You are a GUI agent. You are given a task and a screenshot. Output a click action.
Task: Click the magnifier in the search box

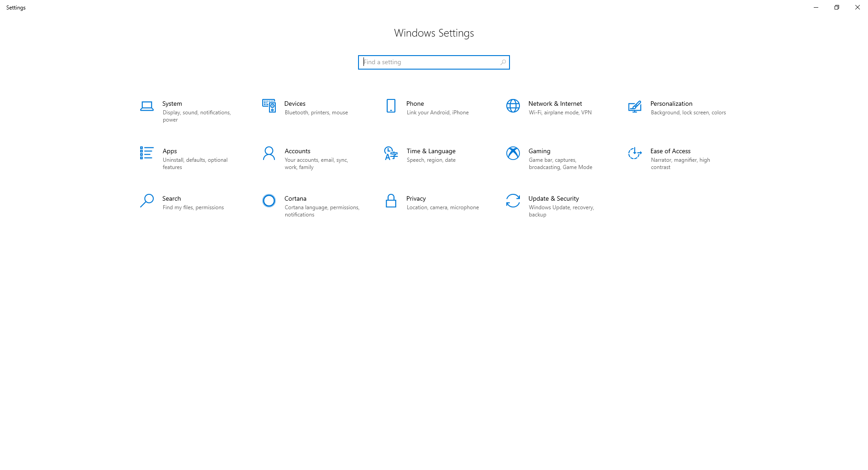[503, 62]
